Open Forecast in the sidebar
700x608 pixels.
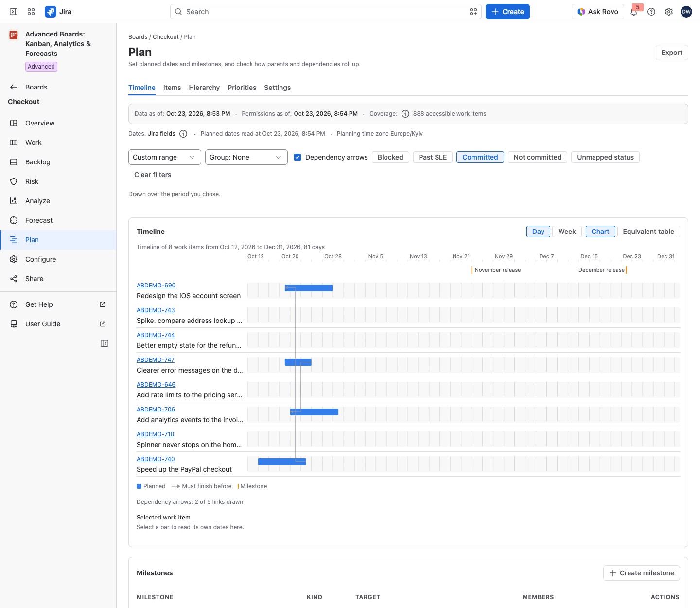[58, 220]
